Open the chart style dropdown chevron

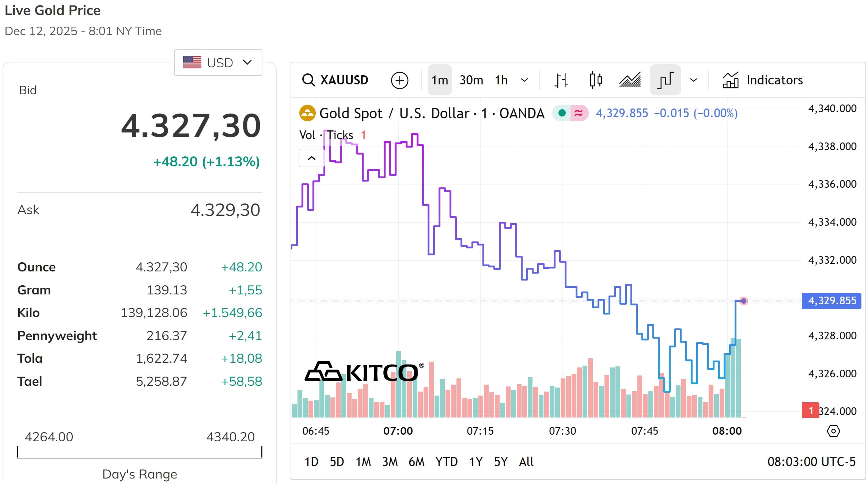click(x=693, y=80)
